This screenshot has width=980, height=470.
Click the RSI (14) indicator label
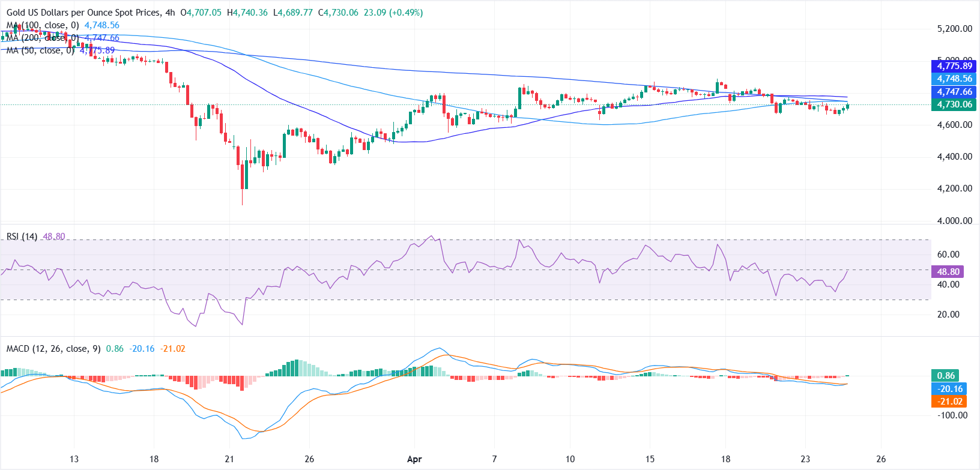[x=22, y=237]
